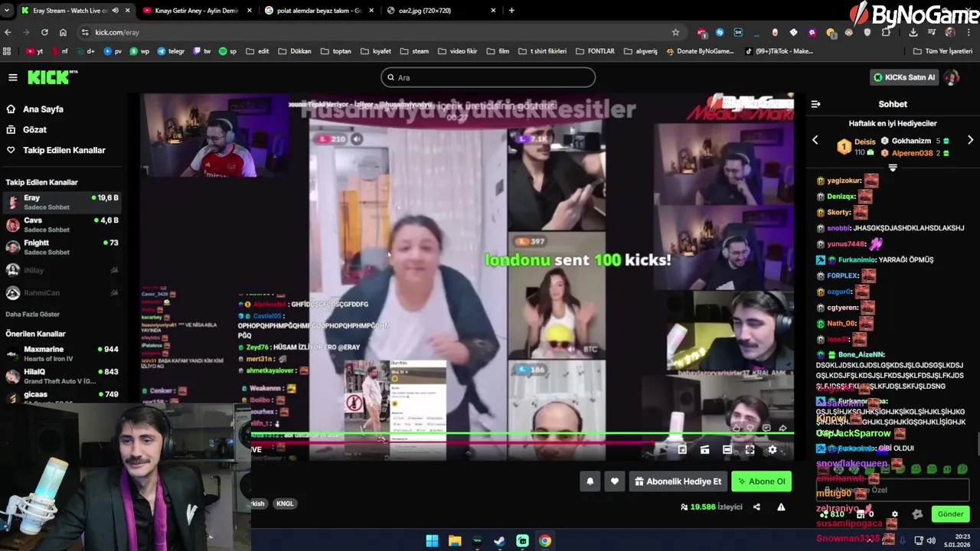Open a new browser tab
The width and height of the screenshot is (980, 551).
click(511, 11)
